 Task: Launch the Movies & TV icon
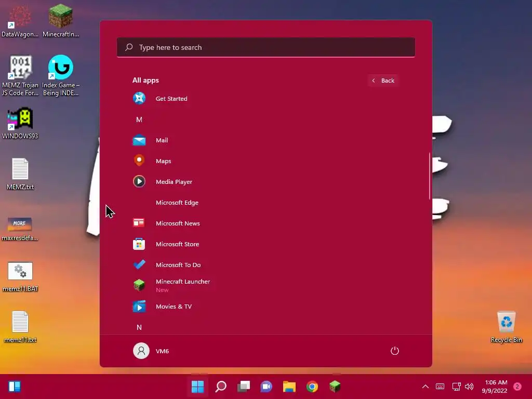pos(139,307)
